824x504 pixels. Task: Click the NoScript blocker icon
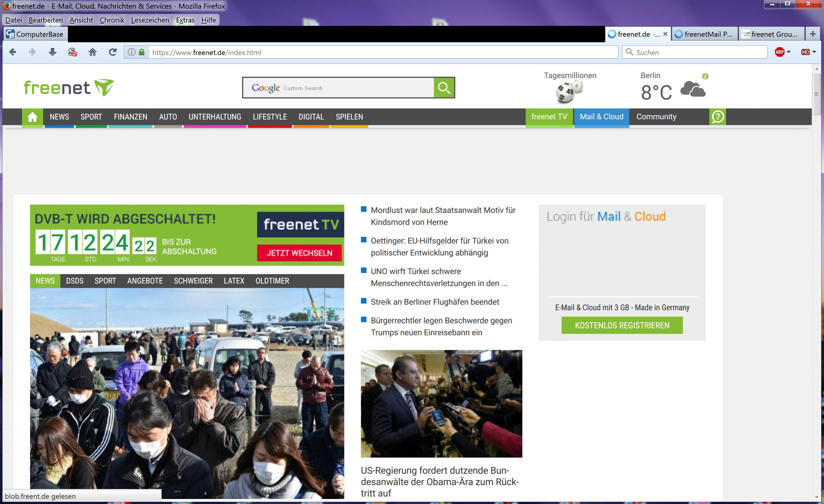pyautogui.click(x=73, y=52)
